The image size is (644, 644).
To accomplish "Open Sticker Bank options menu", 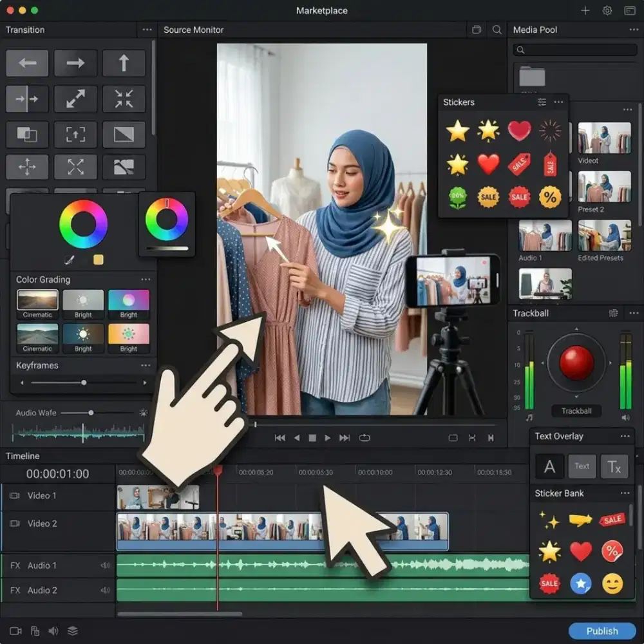I will click(x=625, y=493).
